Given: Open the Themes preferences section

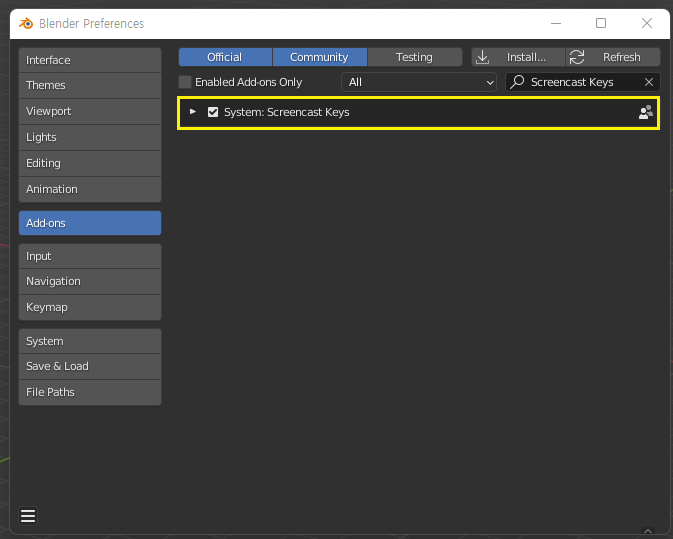Looking at the screenshot, I should tap(90, 85).
